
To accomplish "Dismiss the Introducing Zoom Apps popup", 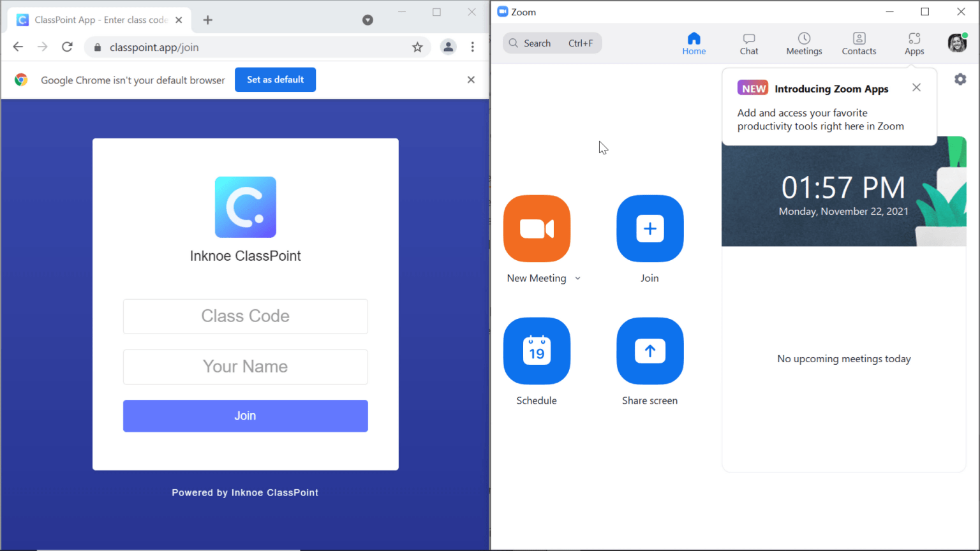I will [x=916, y=87].
